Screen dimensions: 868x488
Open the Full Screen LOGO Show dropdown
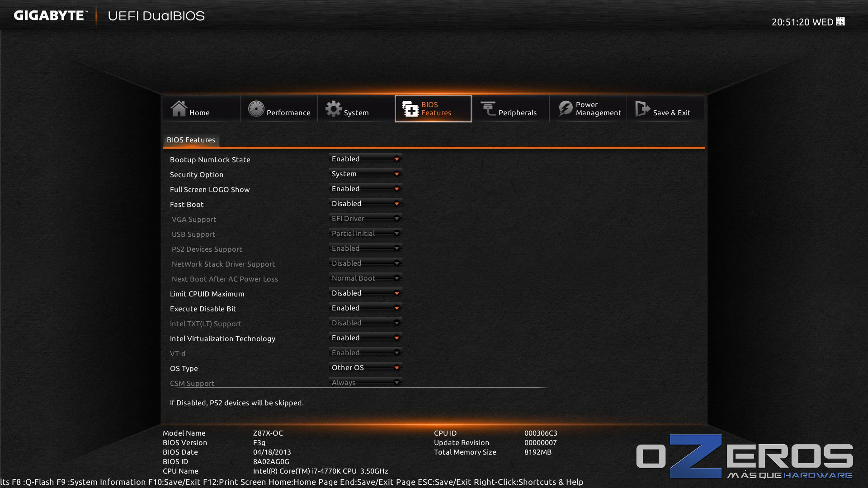pyautogui.click(x=365, y=189)
